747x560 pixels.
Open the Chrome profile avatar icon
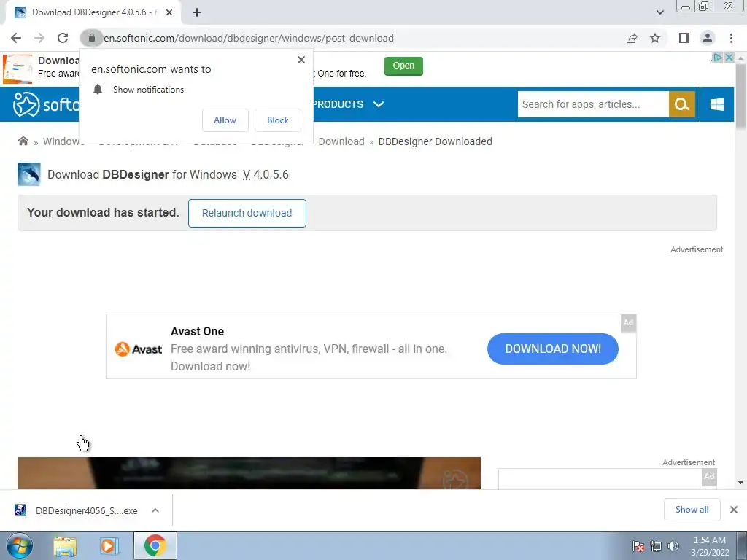(x=708, y=38)
